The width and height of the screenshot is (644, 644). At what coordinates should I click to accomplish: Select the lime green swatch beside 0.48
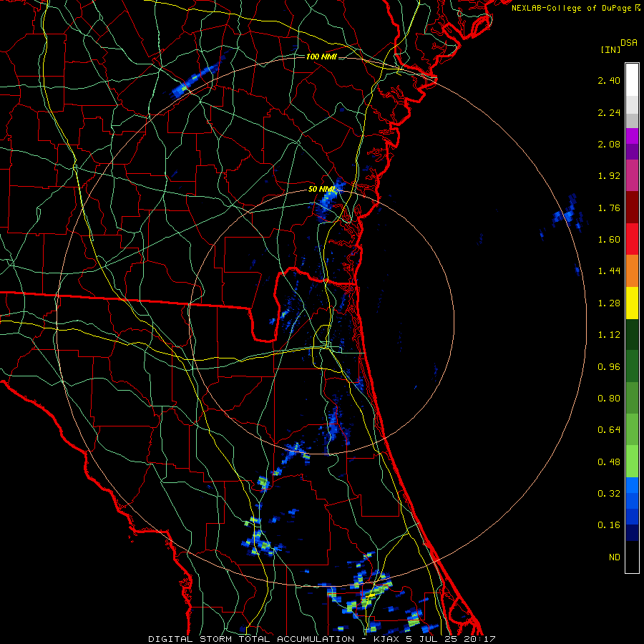tap(632, 462)
